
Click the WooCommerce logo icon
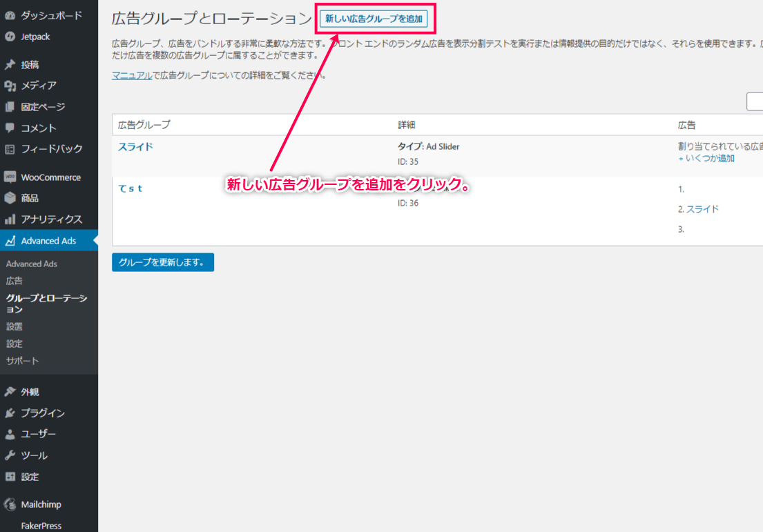click(10, 177)
